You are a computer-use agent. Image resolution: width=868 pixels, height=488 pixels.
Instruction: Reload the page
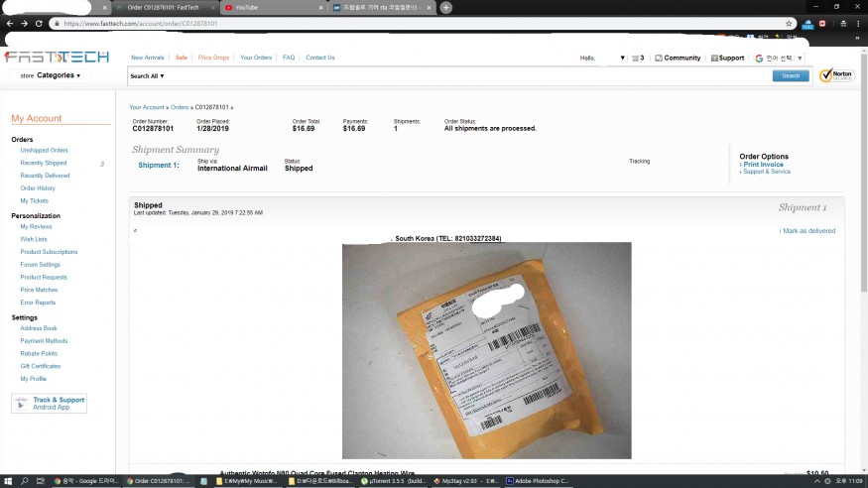[39, 23]
